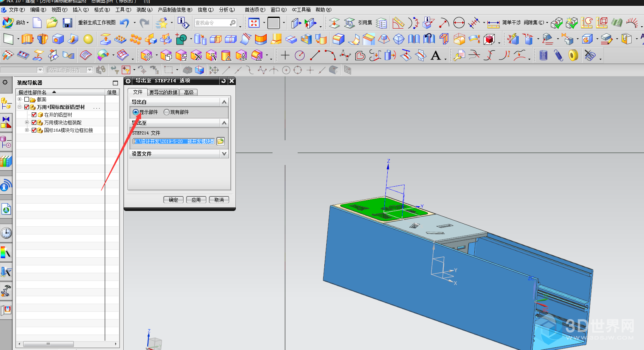Open the 插入 menu

point(80,10)
